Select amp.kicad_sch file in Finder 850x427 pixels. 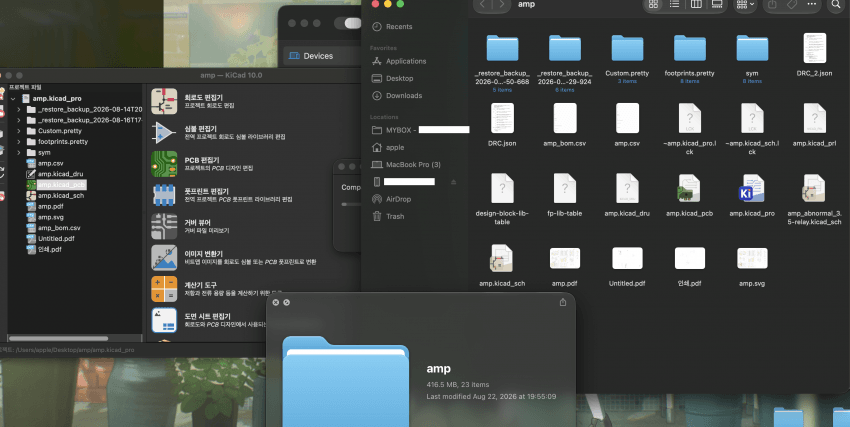click(x=502, y=264)
